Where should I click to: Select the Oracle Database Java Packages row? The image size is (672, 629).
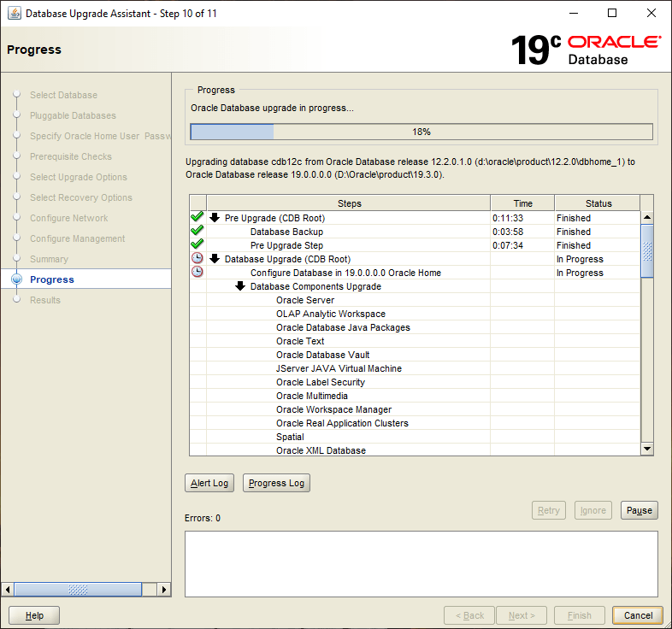415,327
